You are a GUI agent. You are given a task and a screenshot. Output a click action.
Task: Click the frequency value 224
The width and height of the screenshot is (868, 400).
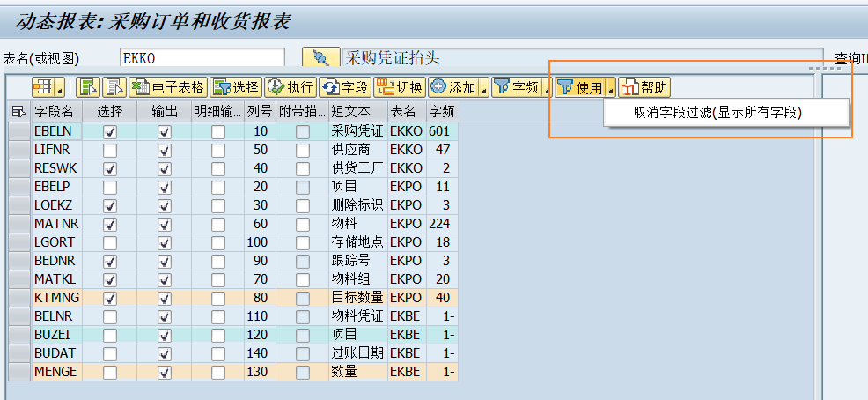click(442, 224)
